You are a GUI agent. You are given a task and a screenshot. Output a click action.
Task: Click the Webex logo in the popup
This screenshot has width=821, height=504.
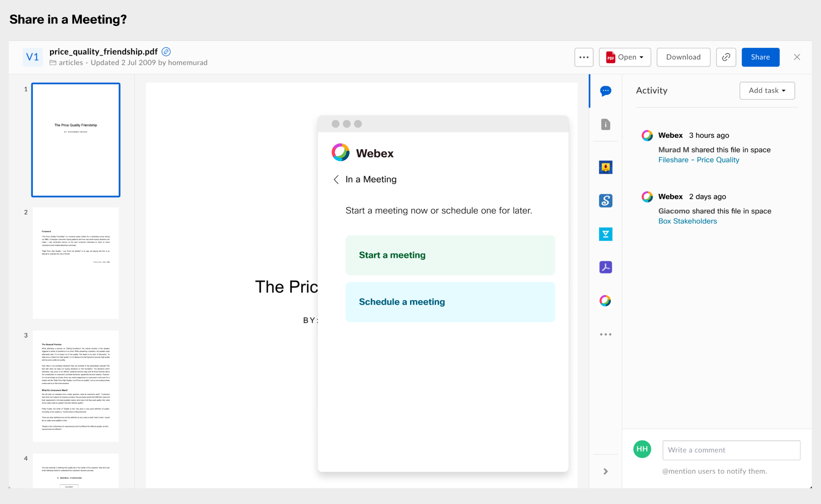[340, 153]
